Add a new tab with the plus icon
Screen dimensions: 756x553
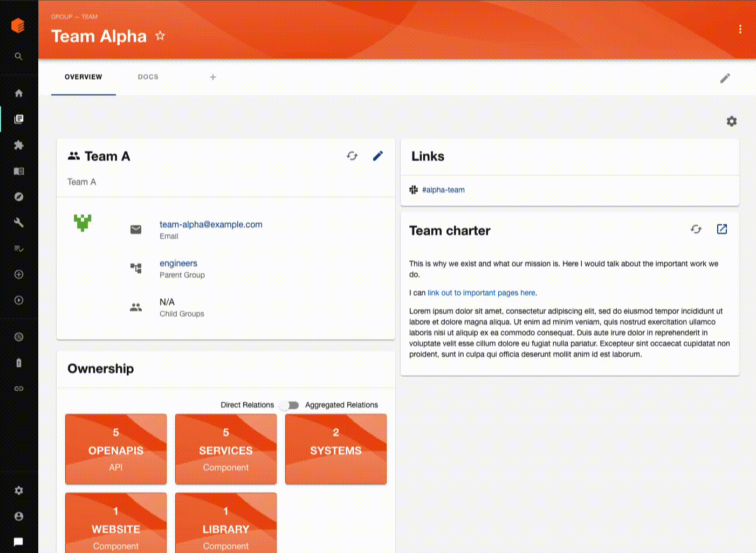click(x=213, y=77)
